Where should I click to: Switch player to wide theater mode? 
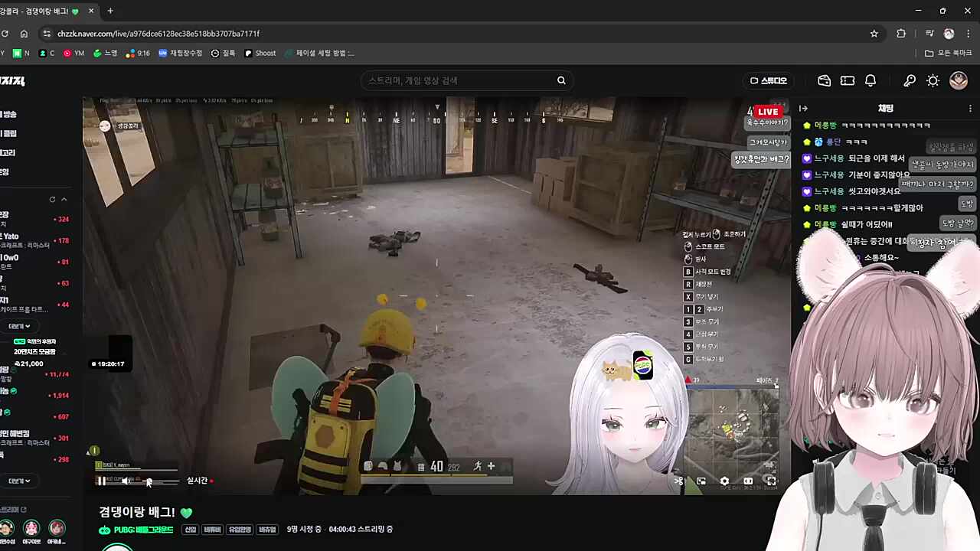coord(748,481)
